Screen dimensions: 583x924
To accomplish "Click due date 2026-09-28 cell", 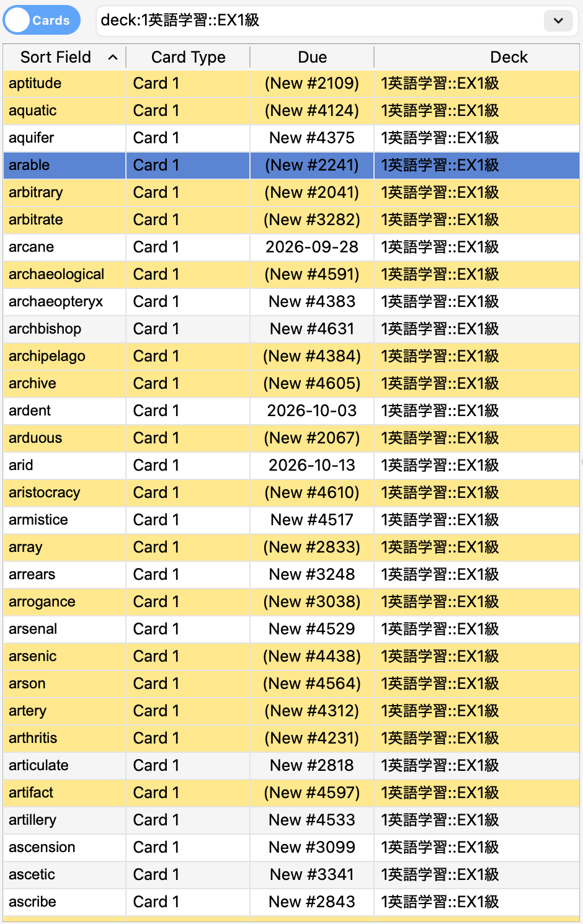I will [x=312, y=247].
